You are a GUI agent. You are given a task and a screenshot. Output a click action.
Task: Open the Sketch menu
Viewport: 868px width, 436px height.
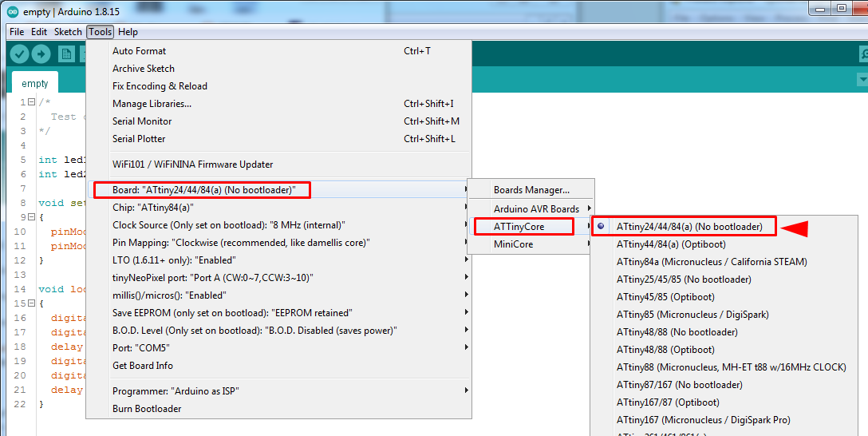click(68, 32)
